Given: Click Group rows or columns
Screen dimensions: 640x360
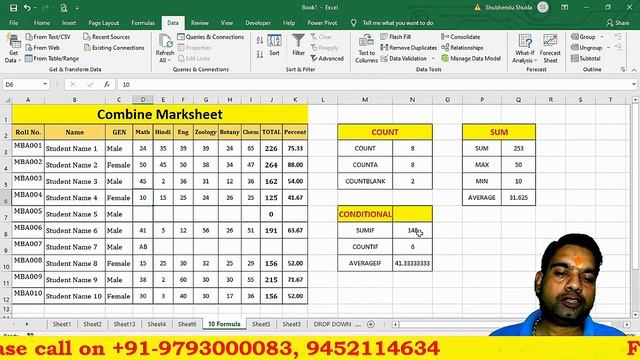Looking at the screenshot, I should click(583, 37).
